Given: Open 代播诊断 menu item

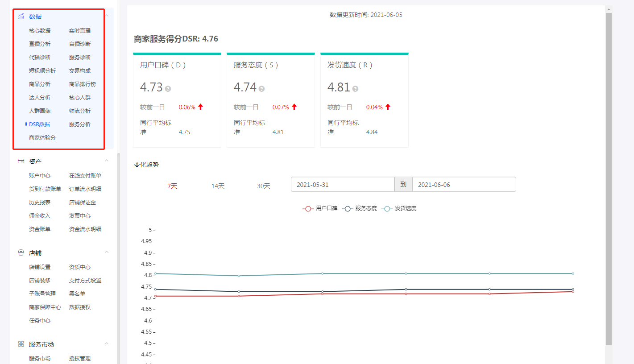Looking at the screenshot, I should click(x=40, y=58).
